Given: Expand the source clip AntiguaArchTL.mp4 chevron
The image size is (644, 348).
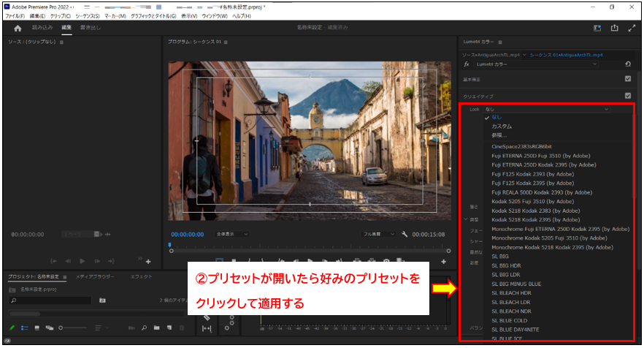Looking at the screenshot, I should pos(524,55).
